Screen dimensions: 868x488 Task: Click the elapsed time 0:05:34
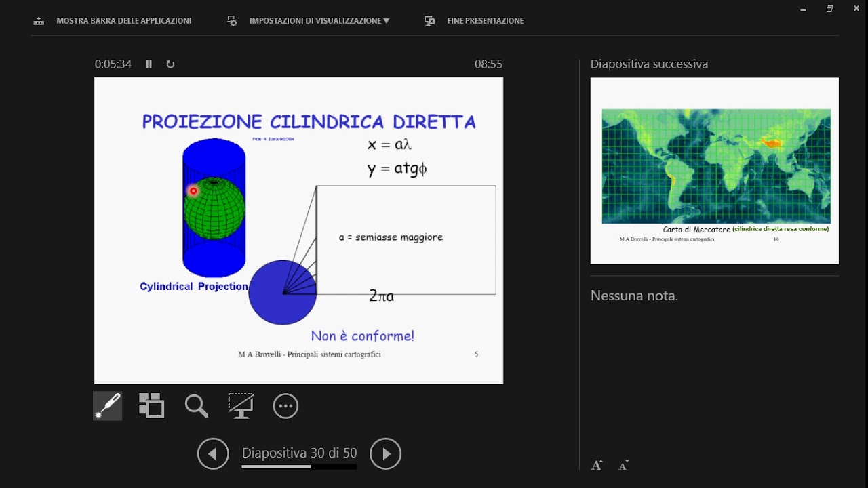(113, 64)
